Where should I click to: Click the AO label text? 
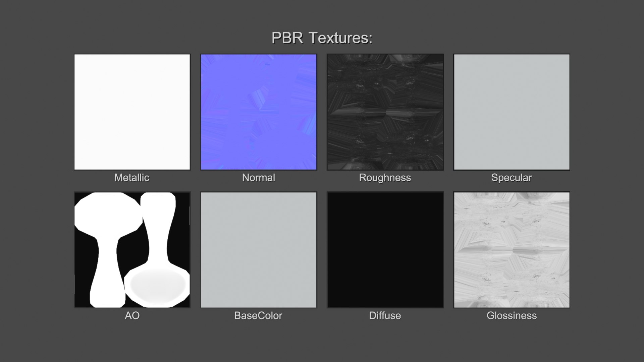[132, 316]
